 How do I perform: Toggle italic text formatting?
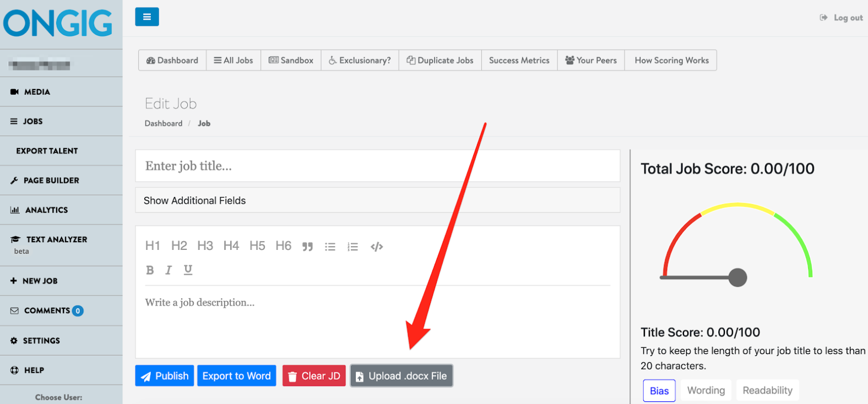coord(169,270)
